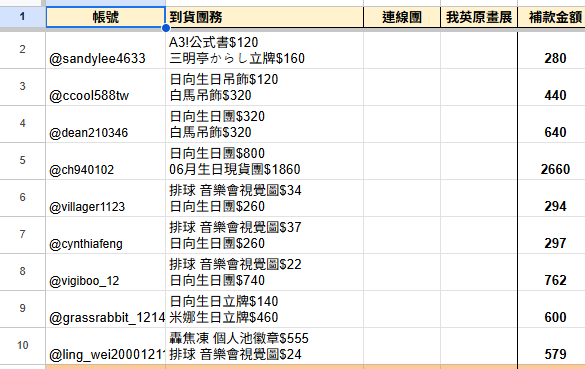Viewport: 585px width, 369px height.
Task: Click the cell with A3!公式書$120
Action: pos(264,50)
